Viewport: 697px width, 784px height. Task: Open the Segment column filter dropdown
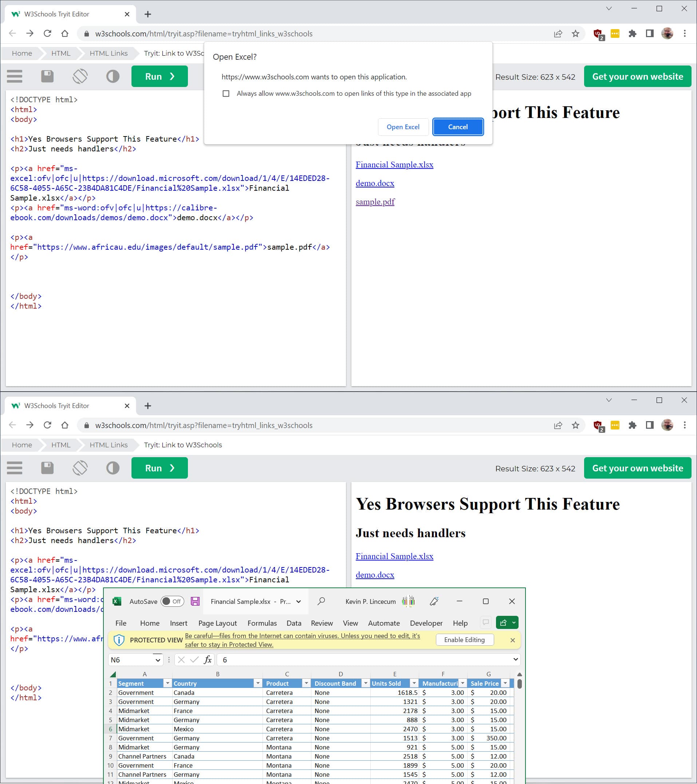pos(168,683)
